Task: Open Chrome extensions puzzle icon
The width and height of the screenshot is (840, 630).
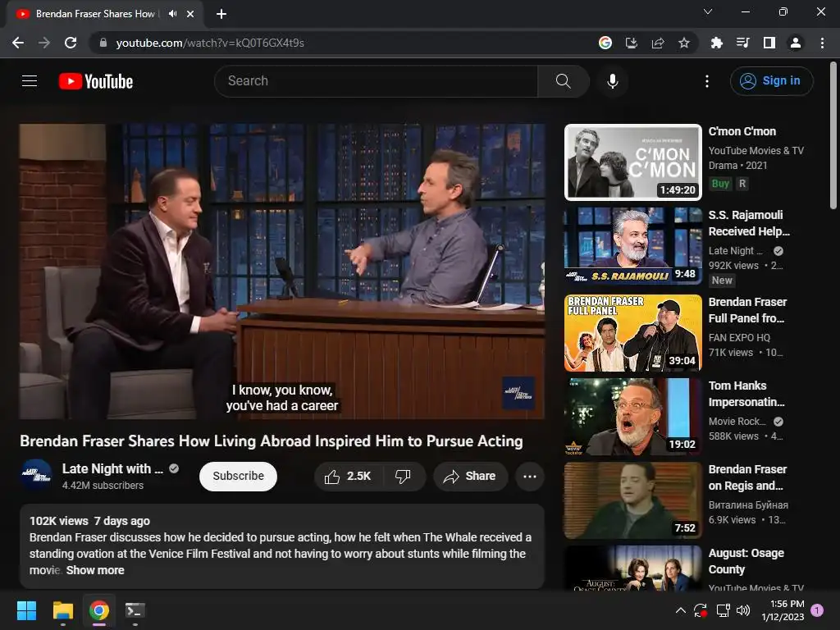Action: pos(716,43)
